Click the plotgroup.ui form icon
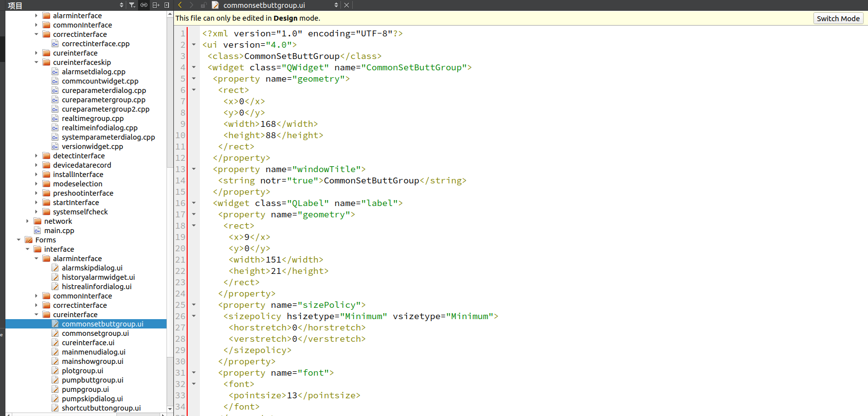Screen dimensions: 868x416 [x=55, y=371]
